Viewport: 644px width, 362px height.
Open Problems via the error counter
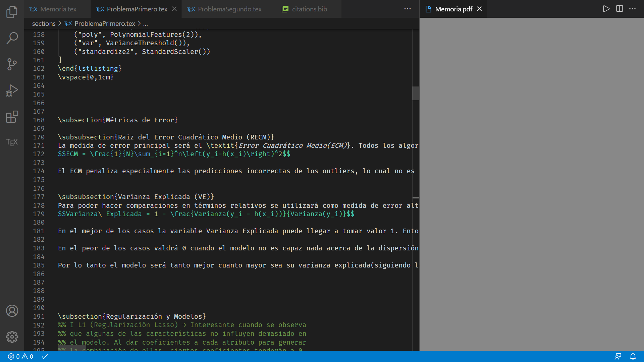[x=14, y=356]
